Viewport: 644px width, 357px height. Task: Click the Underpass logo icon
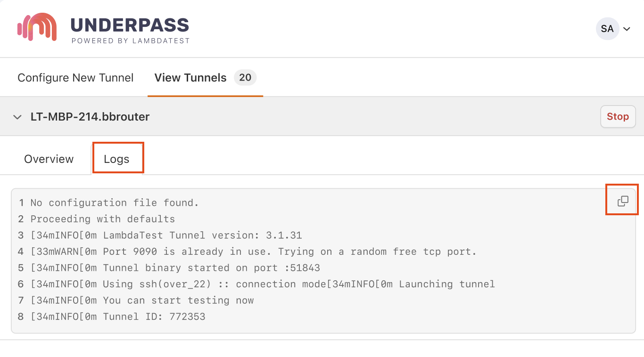37,27
